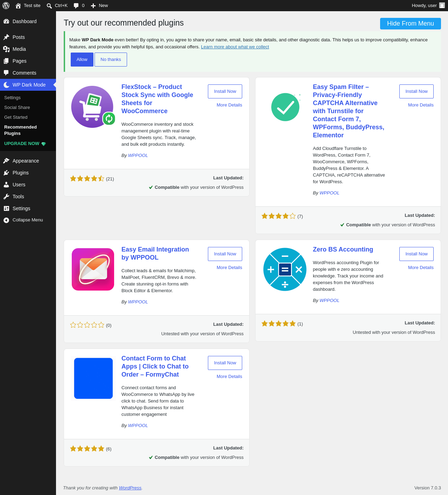Screen dimensions: 448x495
Task: Click the Easy Spam Filter checkmark icon
Action: coord(285,107)
